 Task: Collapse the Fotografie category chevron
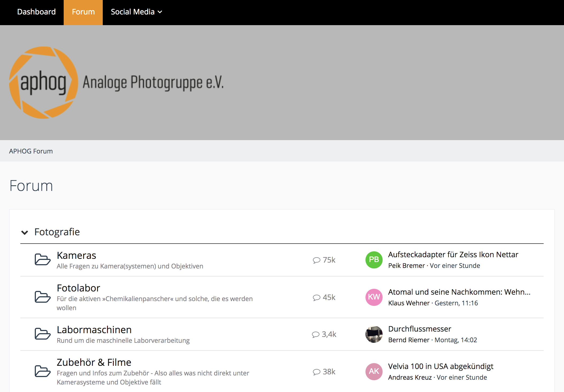[x=25, y=232]
